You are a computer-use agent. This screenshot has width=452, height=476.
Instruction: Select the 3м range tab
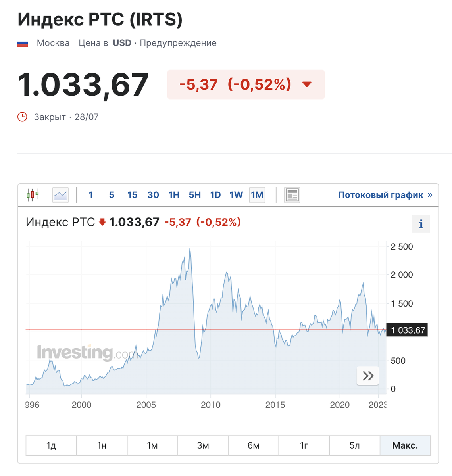coord(203,445)
